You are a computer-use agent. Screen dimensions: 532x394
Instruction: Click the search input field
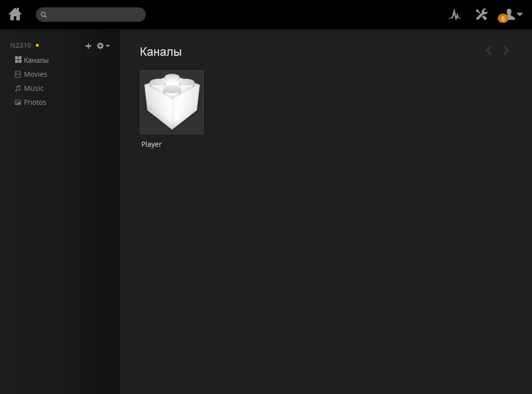(93, 15)
